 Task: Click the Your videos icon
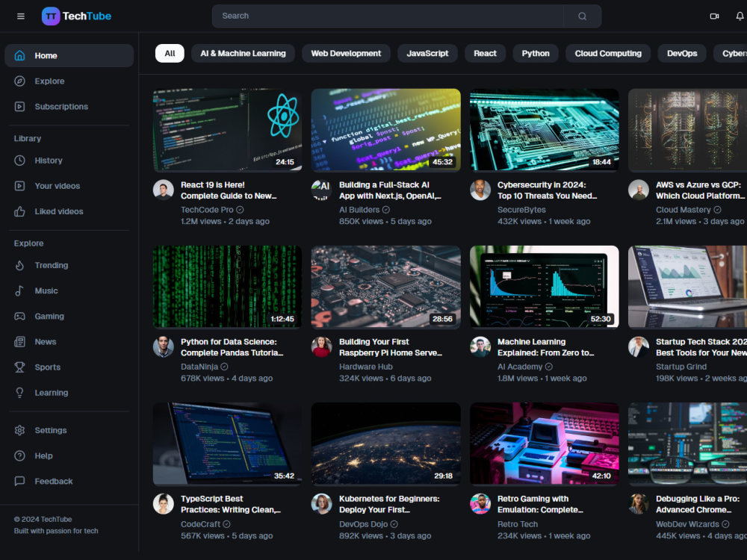[x=19, y=186]
